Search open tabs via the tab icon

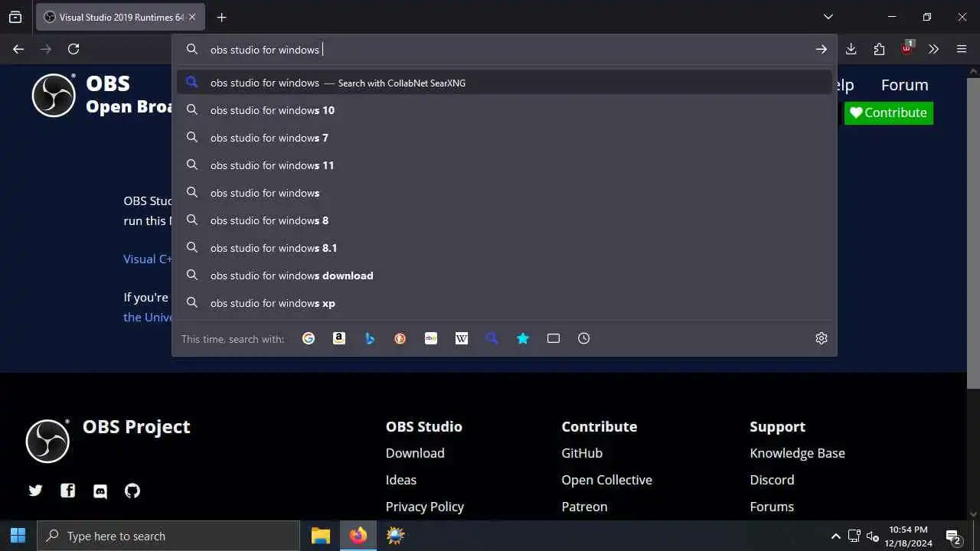click(x=554, y=338)
